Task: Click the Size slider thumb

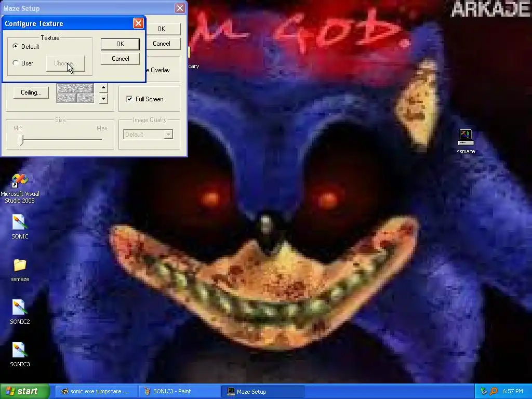Action: pyautogui.click(x=21, y=139)
